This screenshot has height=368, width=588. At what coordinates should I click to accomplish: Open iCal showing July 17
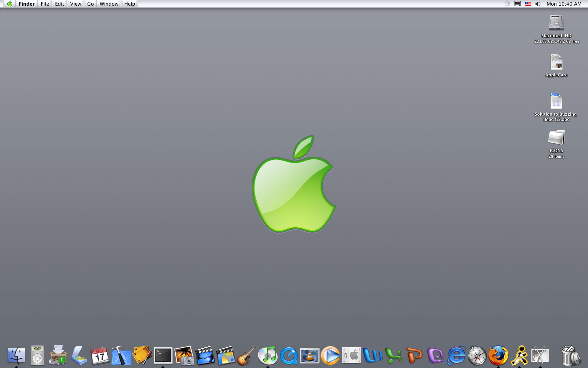100,356
